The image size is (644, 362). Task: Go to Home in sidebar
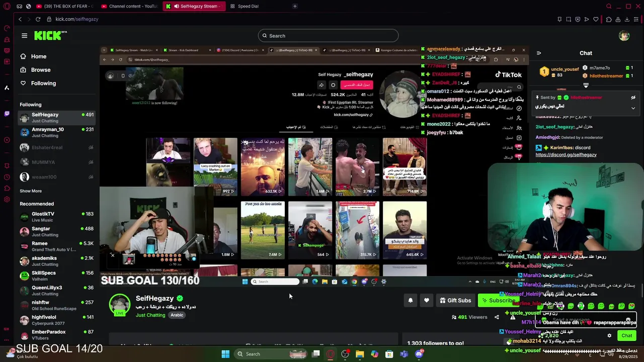click(x=38, y=56)
